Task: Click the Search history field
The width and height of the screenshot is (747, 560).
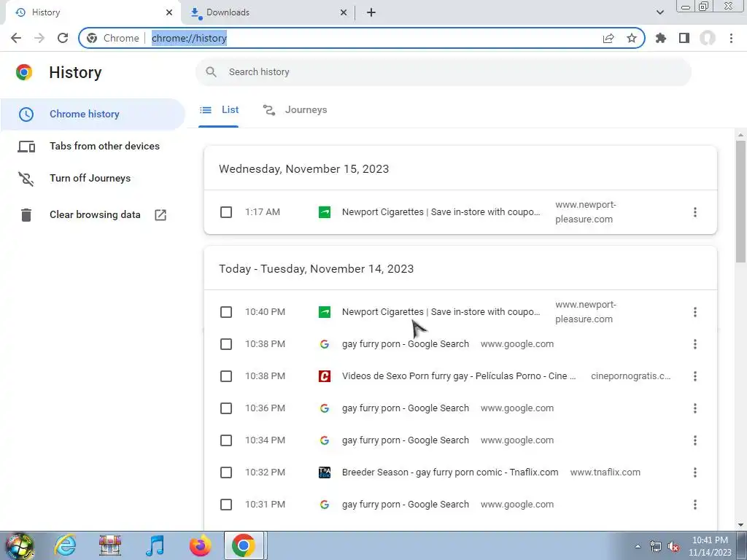Action: point(444,72)
